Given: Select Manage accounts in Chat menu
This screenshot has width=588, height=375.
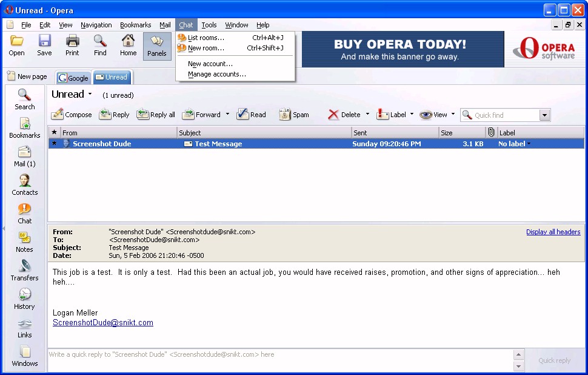Looking at the screenshot, I should point(235,74).
